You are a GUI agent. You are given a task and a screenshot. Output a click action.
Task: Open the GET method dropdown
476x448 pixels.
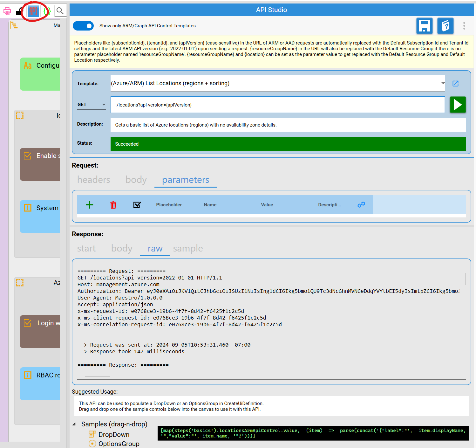pyautogui.click(x=103, y=105)
